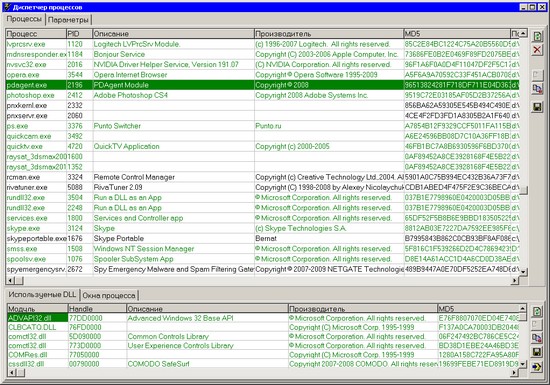The height and width of the screenshot is (385, 550).
Task: Save the DLL list with lower floppy icon
Action: click(x=537, y=352)
